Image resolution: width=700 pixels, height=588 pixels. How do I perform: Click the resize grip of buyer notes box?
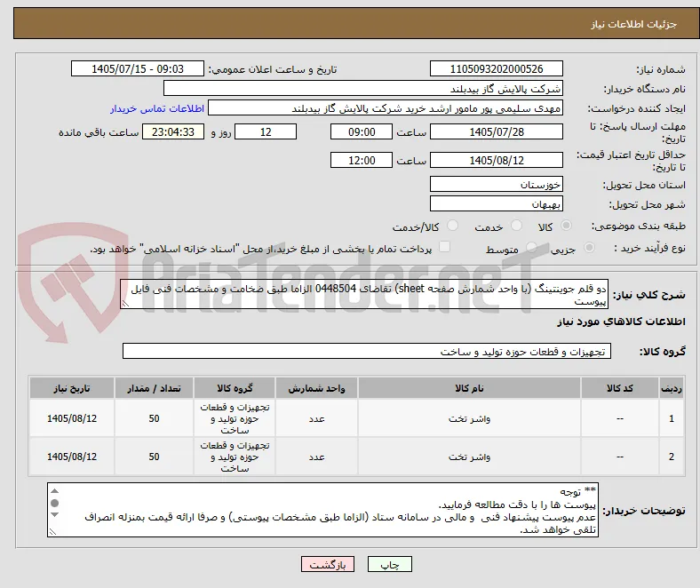(x=52, y=532)
